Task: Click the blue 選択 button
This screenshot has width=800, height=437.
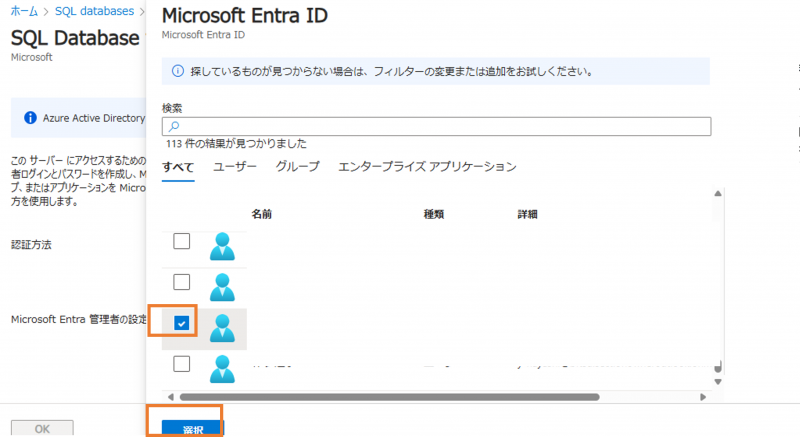Action: coord(193,428)
